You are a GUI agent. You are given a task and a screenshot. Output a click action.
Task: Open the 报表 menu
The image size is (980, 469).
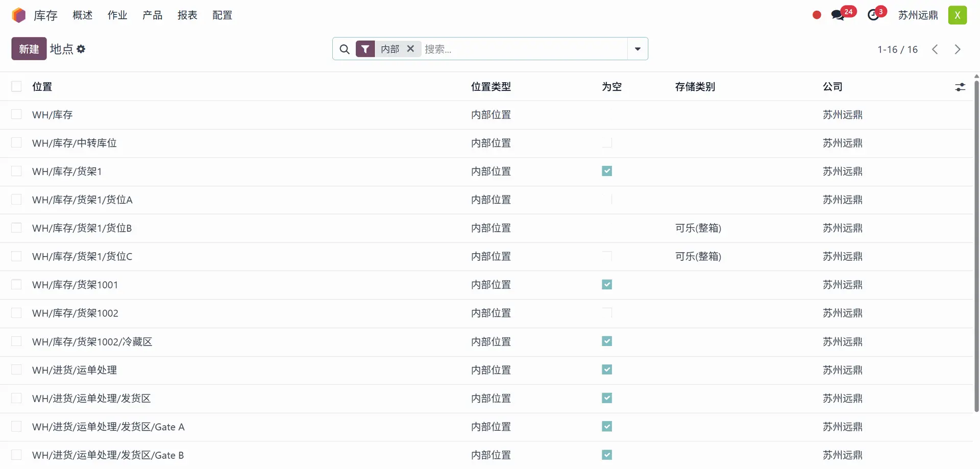click(x=187, y=15)
